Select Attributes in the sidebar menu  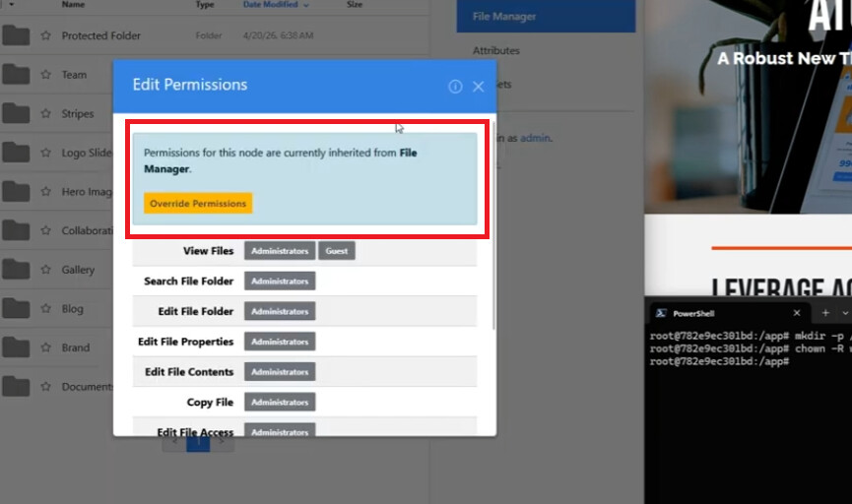(x=496, y=50)
